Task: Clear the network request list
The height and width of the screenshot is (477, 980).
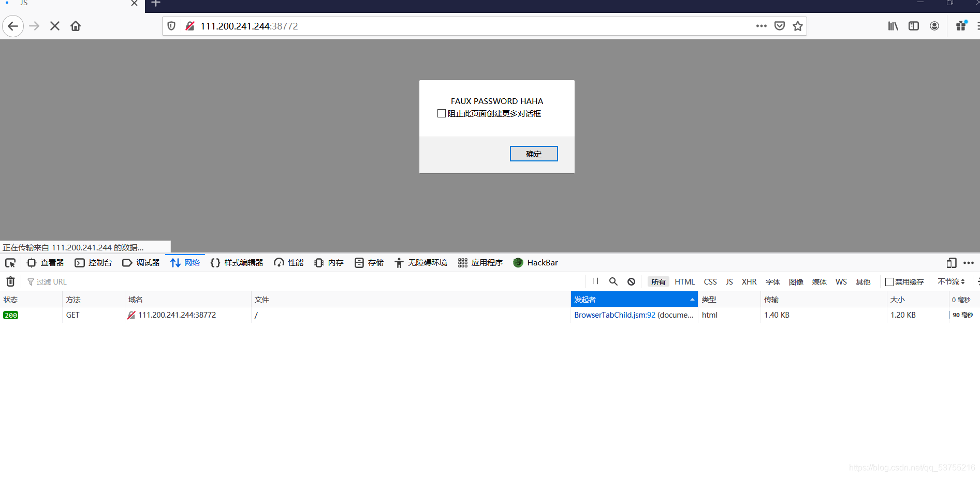Action: tap(10, 281)
